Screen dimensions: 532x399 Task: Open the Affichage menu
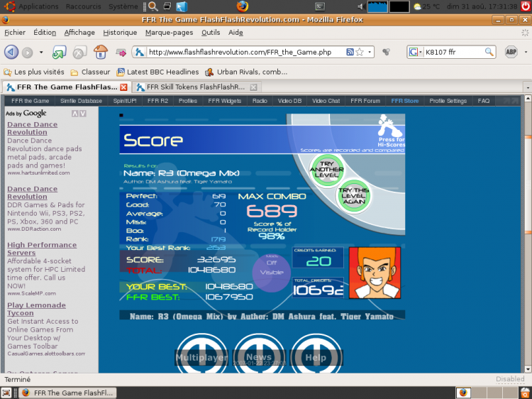pos(79,33)
